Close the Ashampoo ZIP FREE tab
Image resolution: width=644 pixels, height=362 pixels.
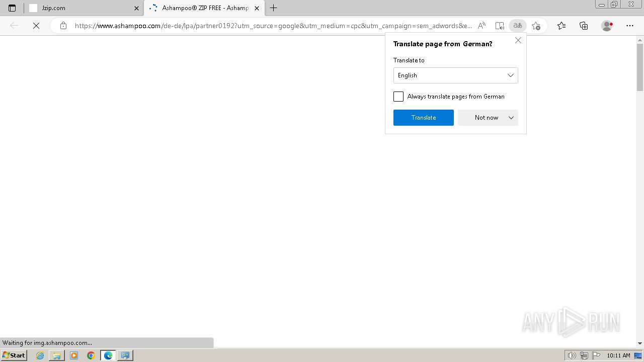click(x=257, y=8)
